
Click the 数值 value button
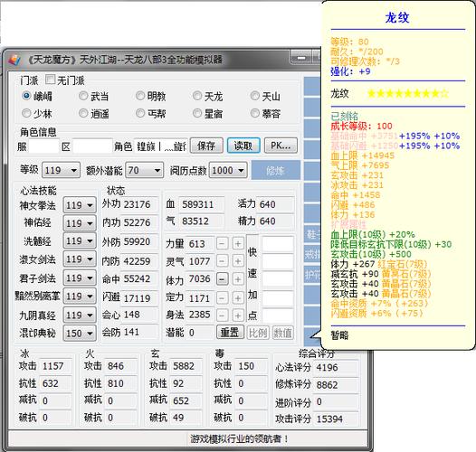pos(282,333)
